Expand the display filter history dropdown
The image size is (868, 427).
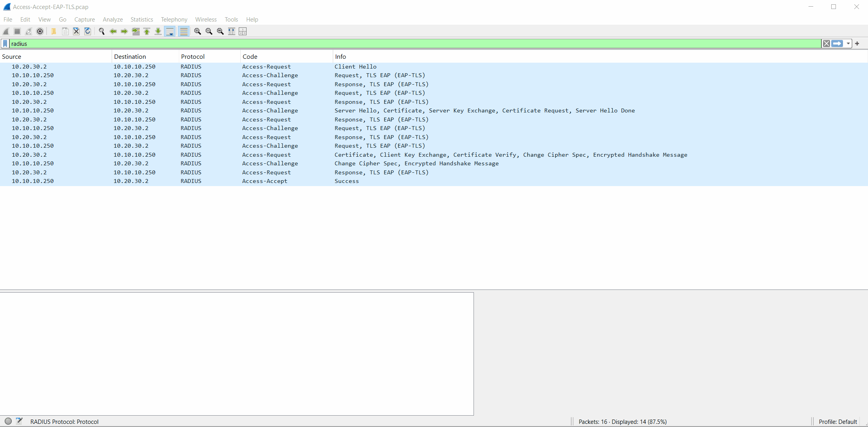pyautogui.click(x=848, y=43)
